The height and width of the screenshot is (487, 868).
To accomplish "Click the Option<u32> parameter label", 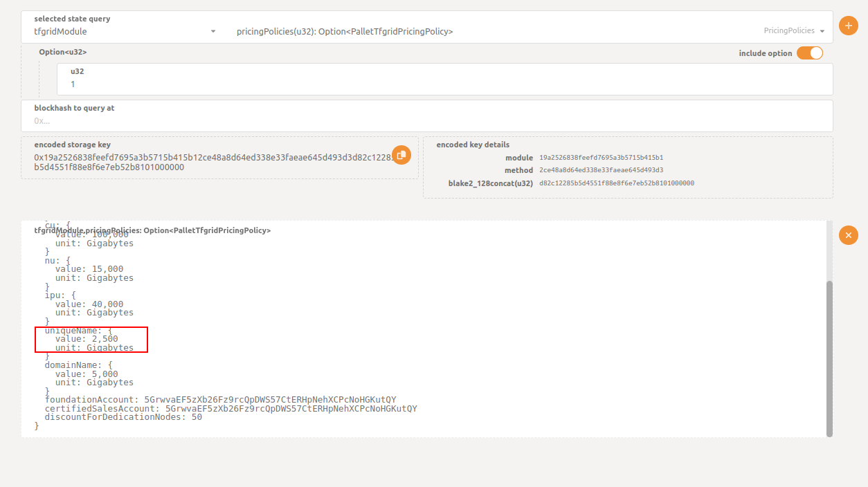I will tap(62, 52).
